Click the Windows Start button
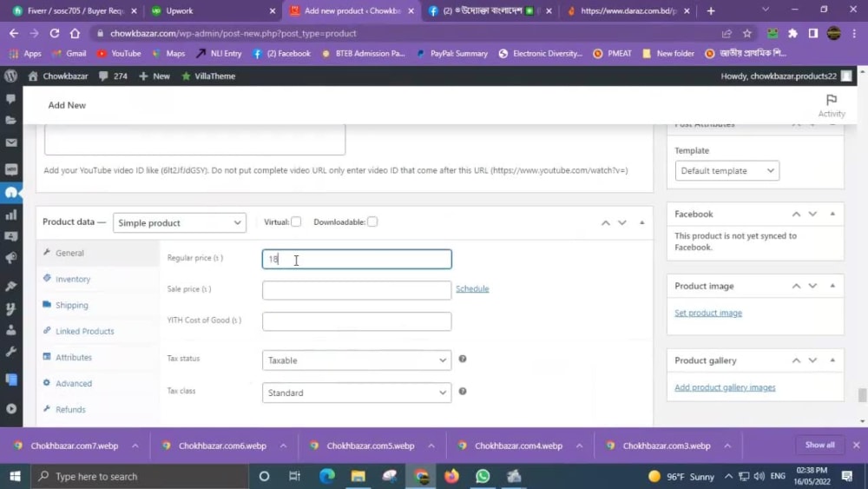Image resolution: width=868 pixels, height=489 pixels. pos(15,476)
